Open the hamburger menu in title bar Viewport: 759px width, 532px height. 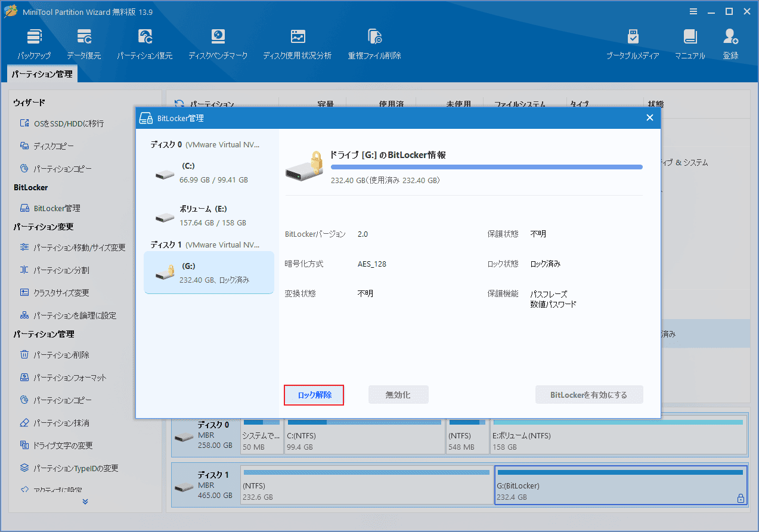(693, 11)
